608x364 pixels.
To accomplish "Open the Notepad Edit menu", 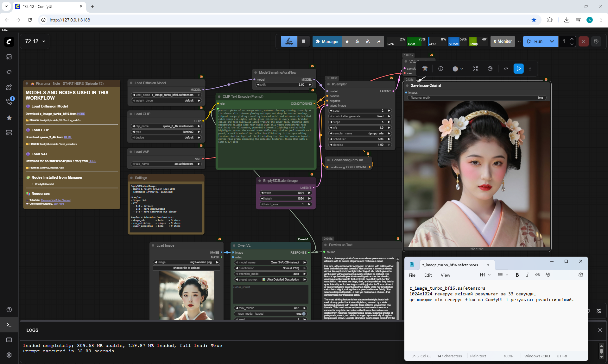I will coord(428,275).
